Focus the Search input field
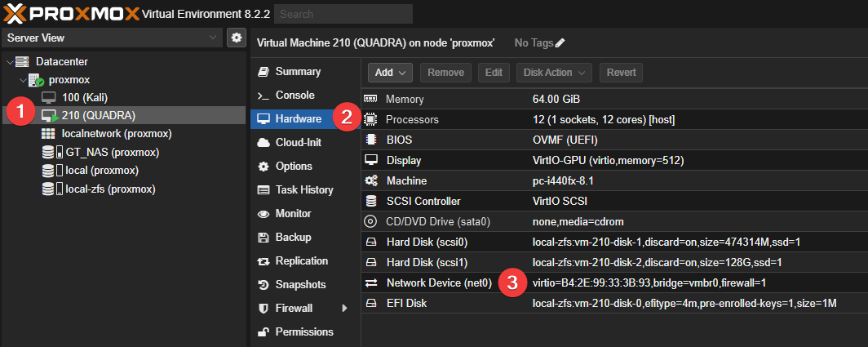This screenshot has width=868, height=347. pyautogui.click(x=343, y=14)
